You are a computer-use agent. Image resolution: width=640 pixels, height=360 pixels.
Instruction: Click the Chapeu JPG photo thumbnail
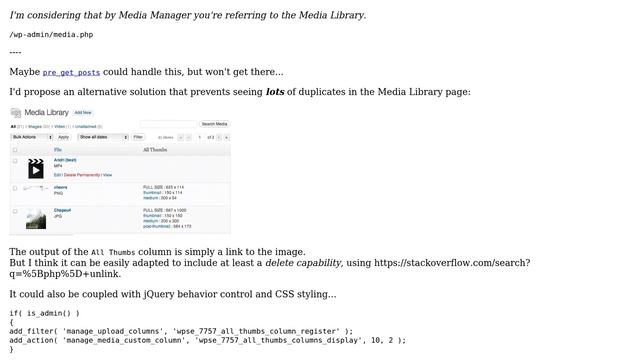pos(36,219)
